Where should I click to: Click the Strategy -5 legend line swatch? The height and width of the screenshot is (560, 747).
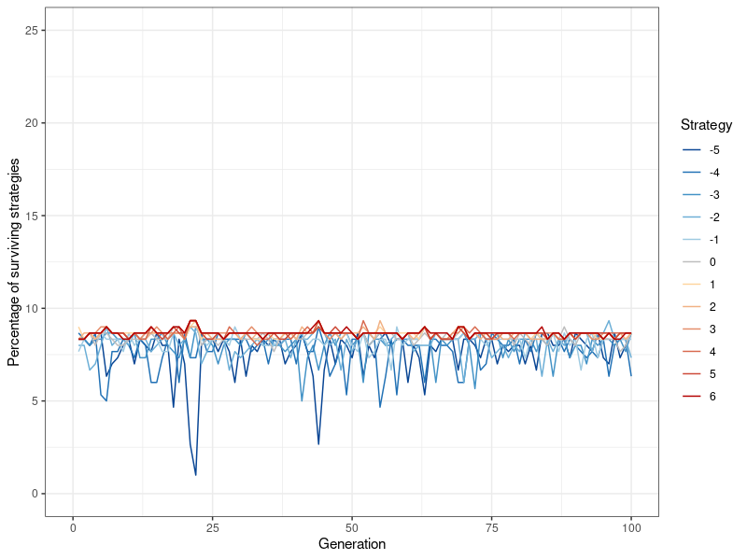click(x=692, y=150)
